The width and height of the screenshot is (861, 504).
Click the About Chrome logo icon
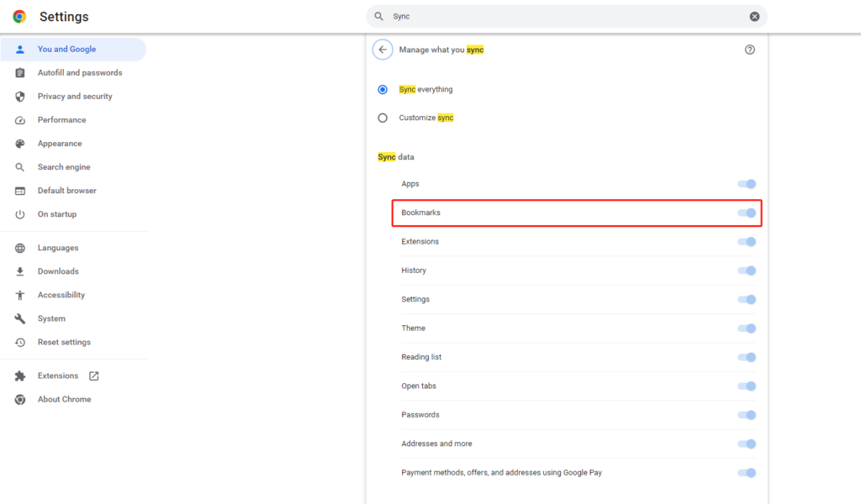20,399
